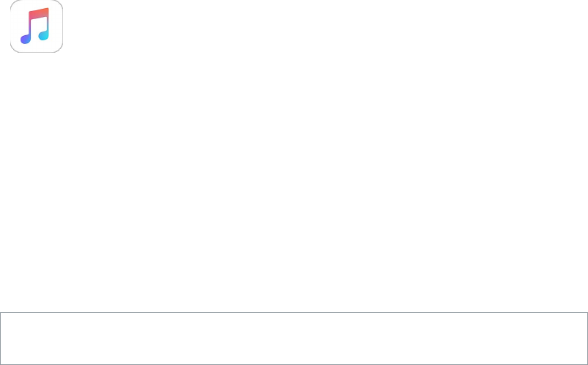588x365 pixels.
Task: Click inside the empty bordered box
Action: pos(293,338)
